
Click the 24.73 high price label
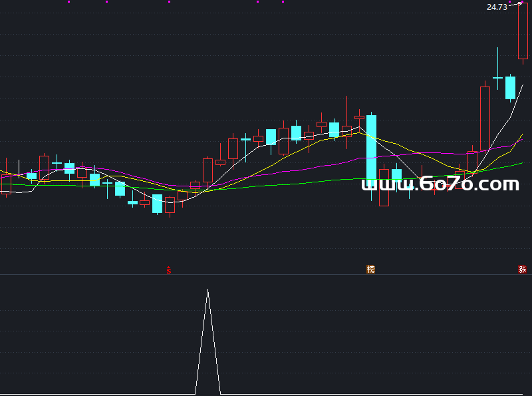pos(497,7)
